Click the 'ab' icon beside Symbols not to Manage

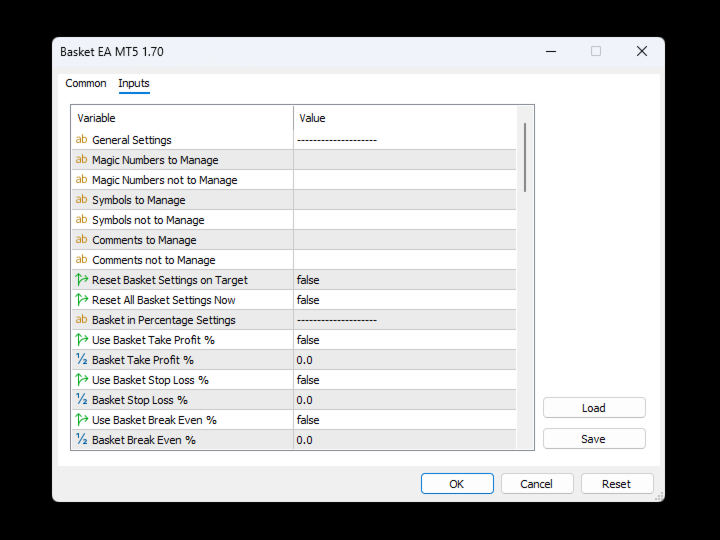(x=81, y=219)
